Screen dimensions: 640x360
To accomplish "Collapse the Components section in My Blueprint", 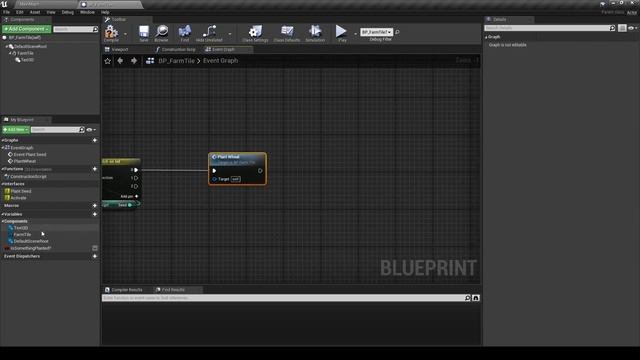I will click(x=2, y=221).
